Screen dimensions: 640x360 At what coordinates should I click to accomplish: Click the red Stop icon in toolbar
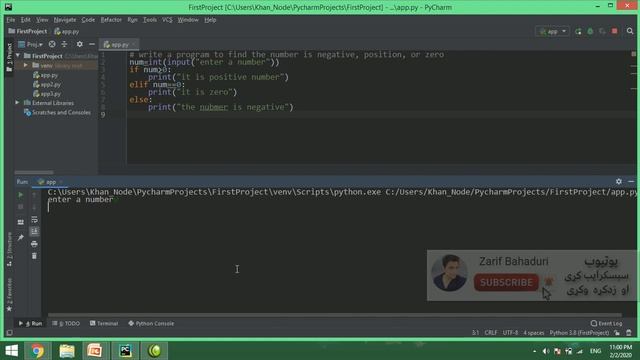pyautogui.click(x=615, y=31)
